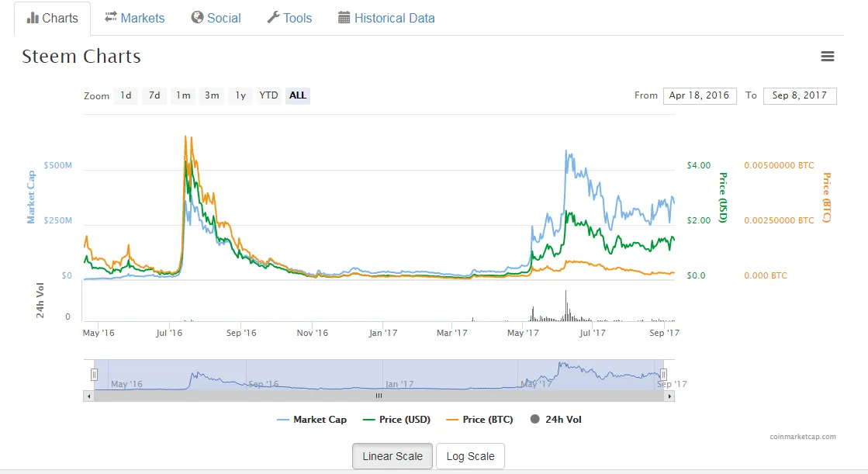Click the calendar icon beside Historical Data
868x474 pixels.
pyautogui.click(x=344, y=18)
